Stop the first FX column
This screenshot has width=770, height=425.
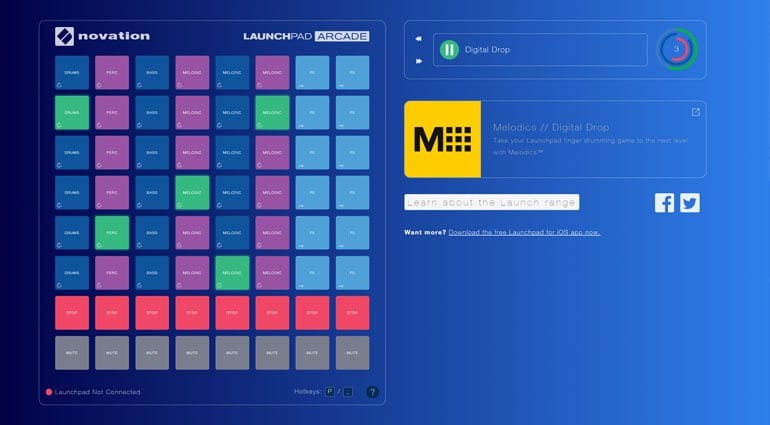312,313
